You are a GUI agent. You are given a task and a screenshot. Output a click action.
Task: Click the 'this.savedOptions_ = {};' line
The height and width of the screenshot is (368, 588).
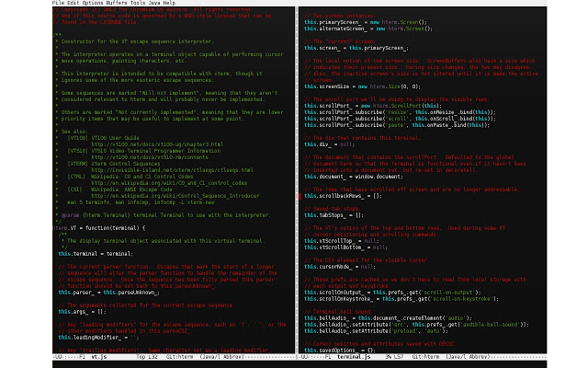pos(340,351)
